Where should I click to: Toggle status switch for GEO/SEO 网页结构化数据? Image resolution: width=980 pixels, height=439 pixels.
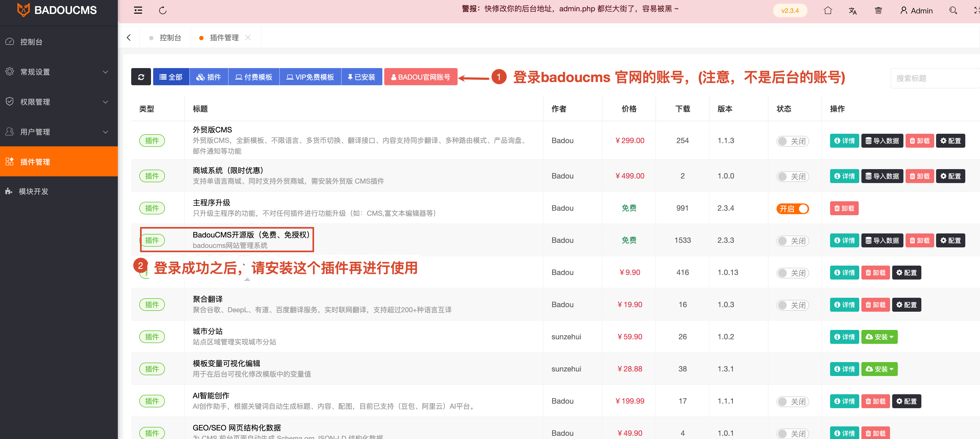(793, 434)
